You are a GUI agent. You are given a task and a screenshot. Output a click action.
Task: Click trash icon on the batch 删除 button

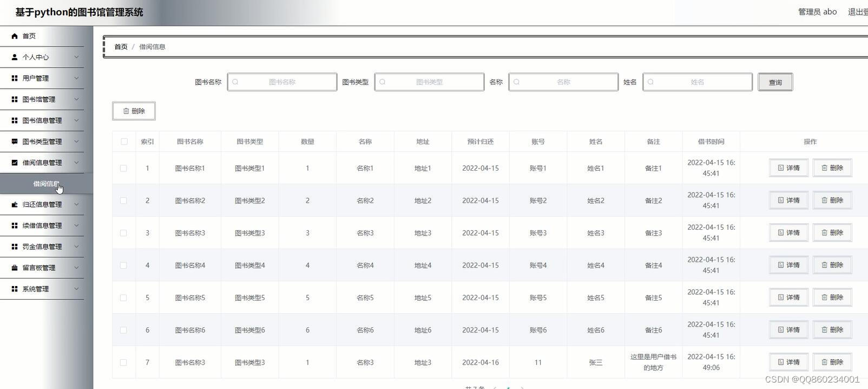pyautogui.click(x=126, y=111)
